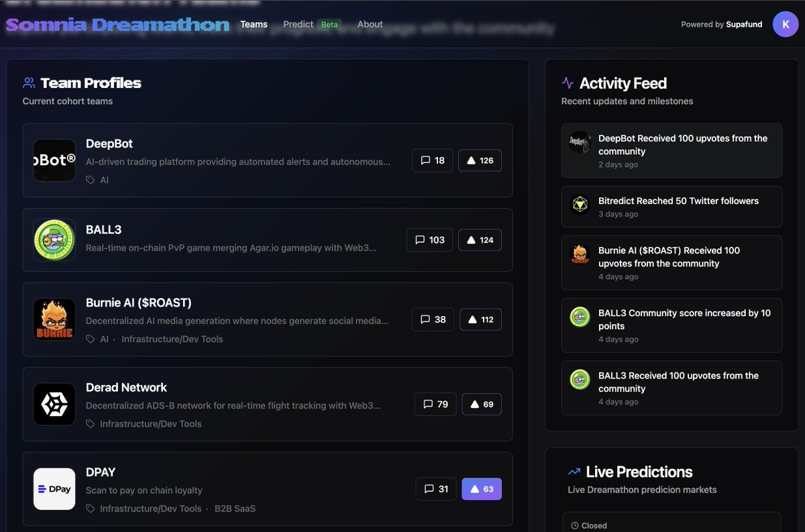805x532 pixels.
Task: Switch to the About tab
Action: (x=370, y=24)
